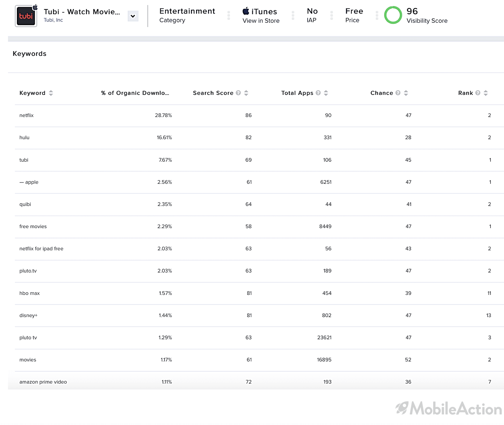Click the Tubi - Watch Movie... app title
The image size is (504, 425).
tap(82, 12)
